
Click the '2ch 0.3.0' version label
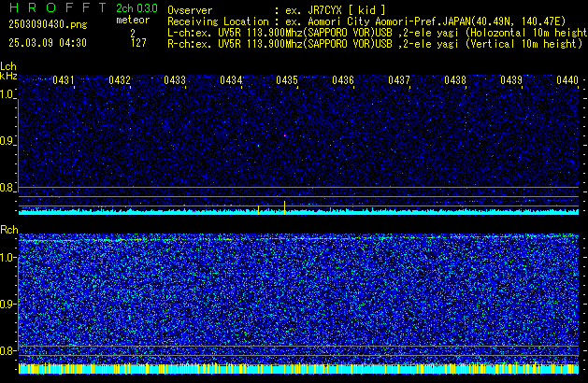136,8
